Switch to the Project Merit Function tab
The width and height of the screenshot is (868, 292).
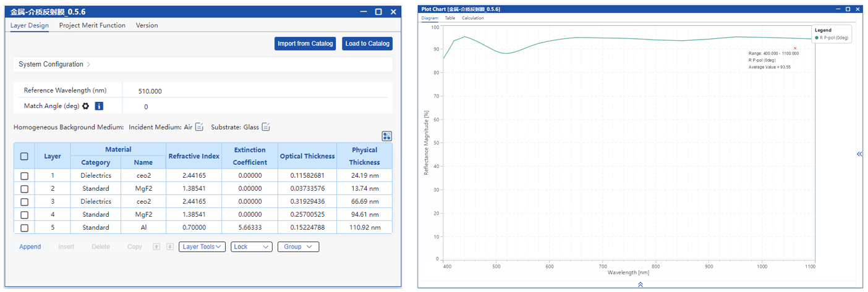click(92, 25)
